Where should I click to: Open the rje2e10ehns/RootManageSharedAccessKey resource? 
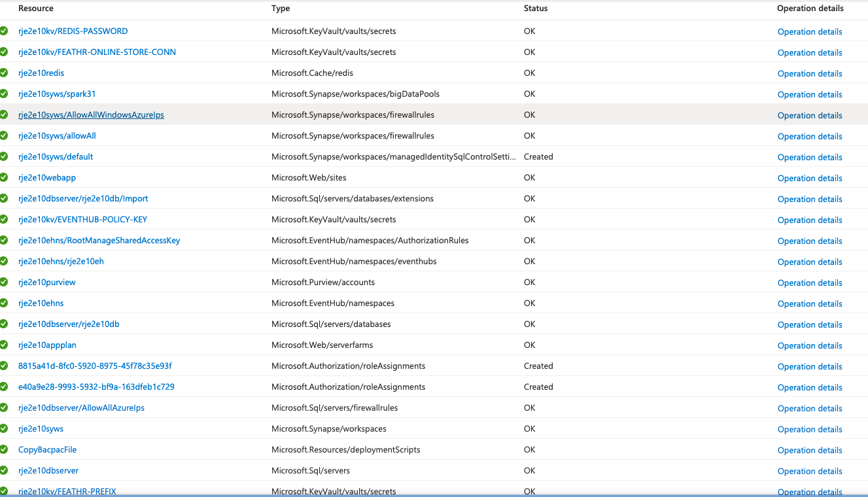[x=99, y=241]
